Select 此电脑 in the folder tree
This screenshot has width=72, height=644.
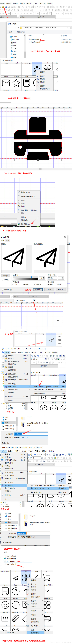[x=14, y=36]
